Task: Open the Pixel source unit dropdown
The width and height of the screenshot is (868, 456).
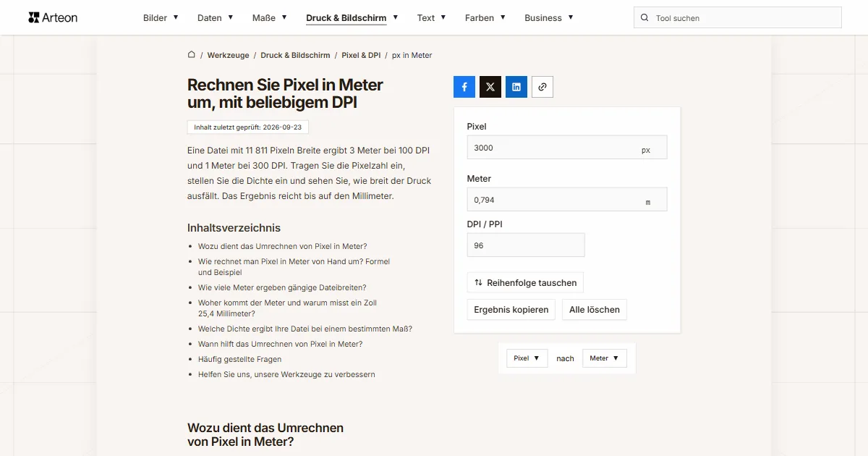Action: (x=527, y=358)
